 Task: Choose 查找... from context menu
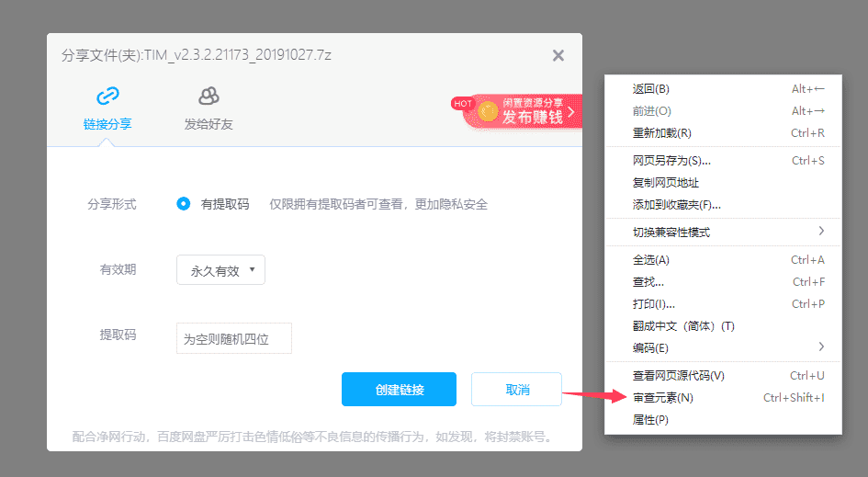(723, 282)
